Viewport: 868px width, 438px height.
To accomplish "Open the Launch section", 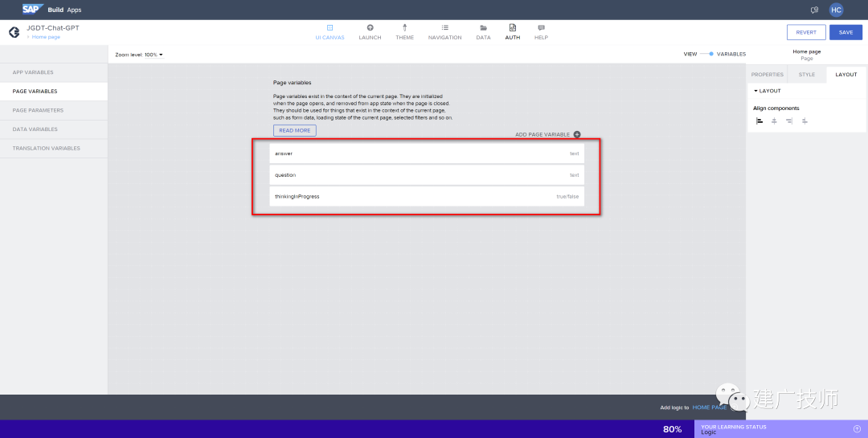I will point(370,32).
